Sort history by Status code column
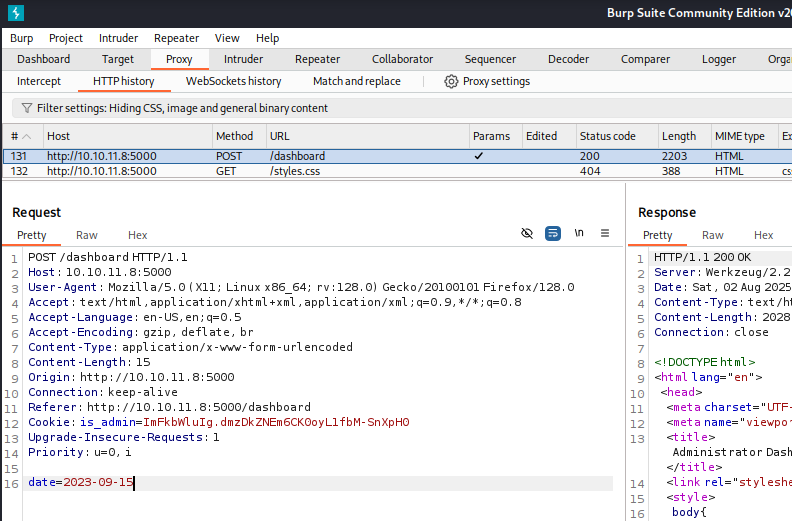This screenshot has width=792, height=521. (x=607, y=136)
